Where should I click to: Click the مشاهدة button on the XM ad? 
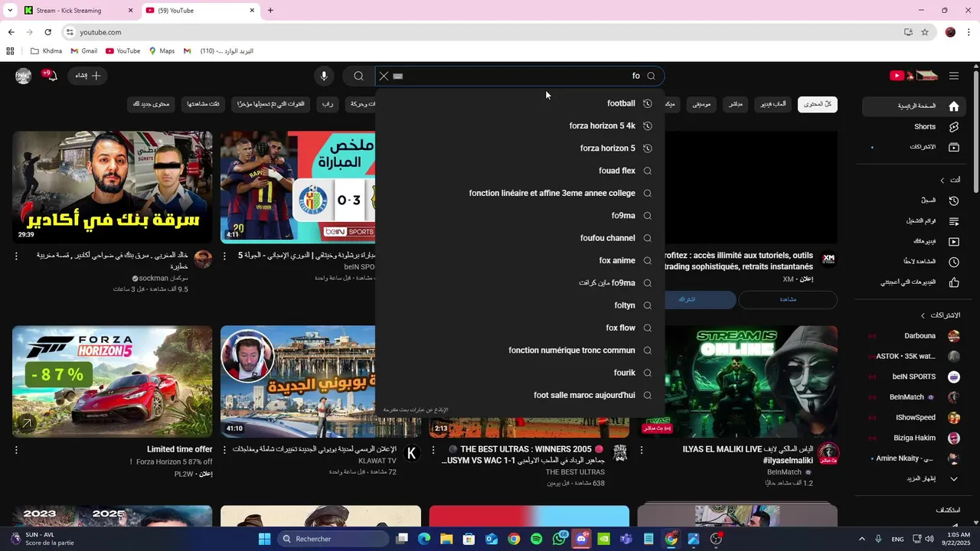788,299
